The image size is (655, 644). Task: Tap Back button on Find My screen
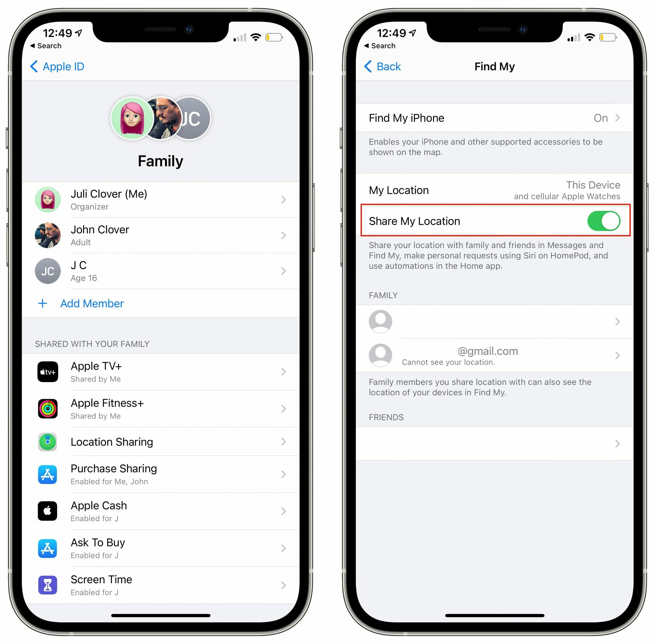382,66
